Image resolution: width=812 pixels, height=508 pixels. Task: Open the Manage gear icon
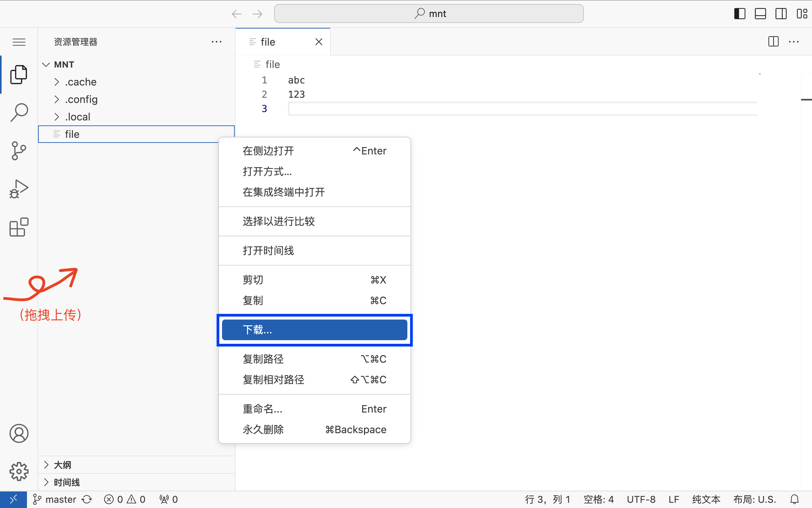point(19,471)
